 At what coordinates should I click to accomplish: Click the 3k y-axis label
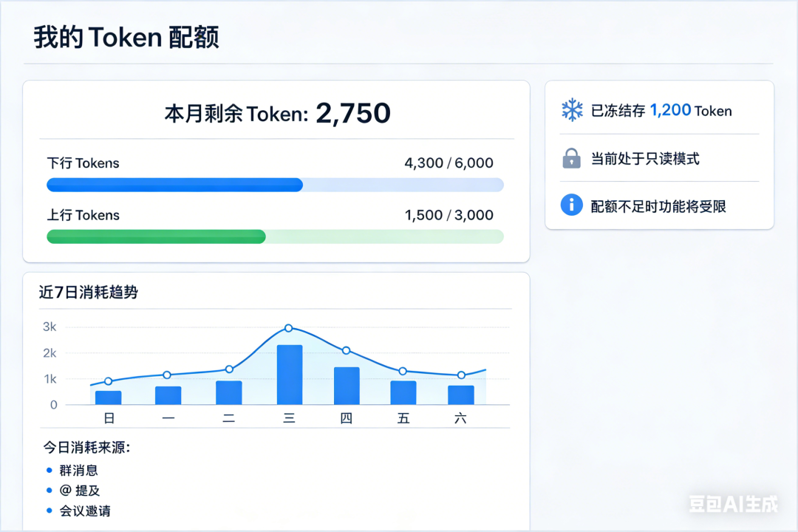point(50,327)
